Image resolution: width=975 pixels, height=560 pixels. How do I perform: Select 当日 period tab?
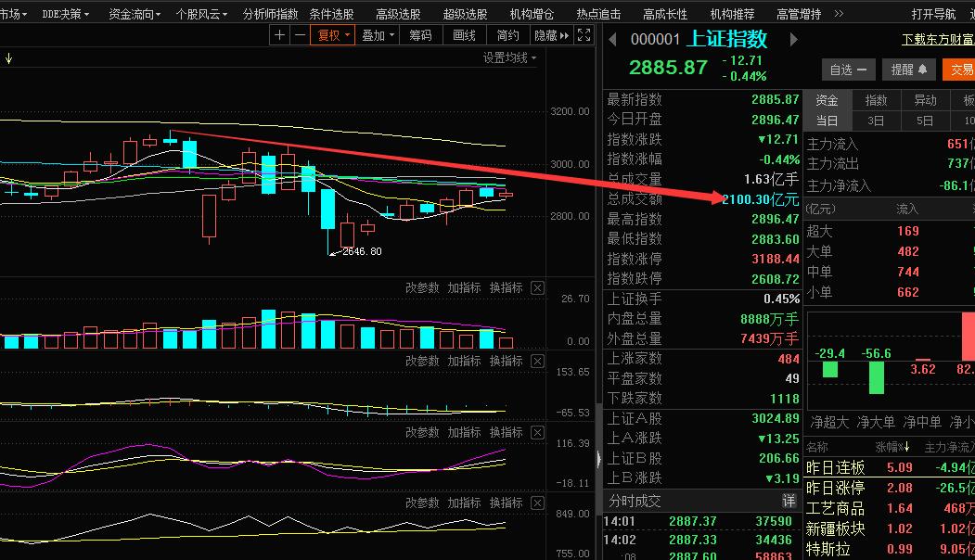tap(827, 121)
